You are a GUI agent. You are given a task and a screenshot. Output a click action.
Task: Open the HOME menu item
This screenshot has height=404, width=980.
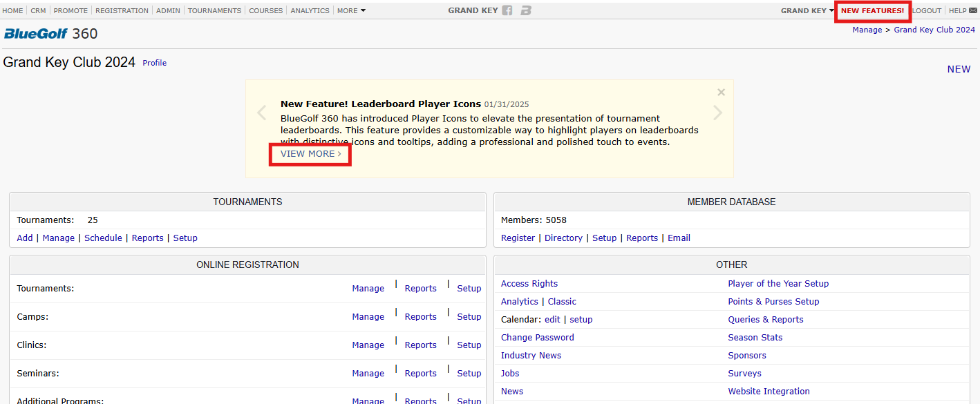(x=12, y=11)
